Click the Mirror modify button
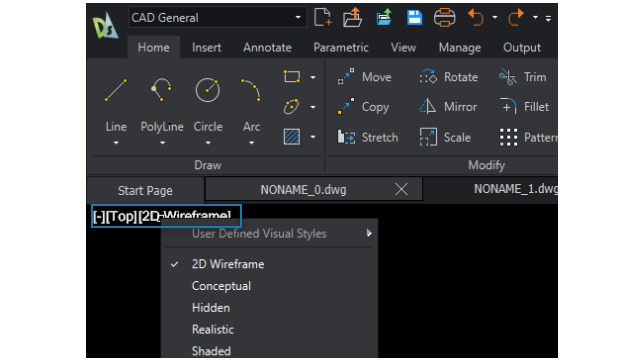 pos(448,107)
